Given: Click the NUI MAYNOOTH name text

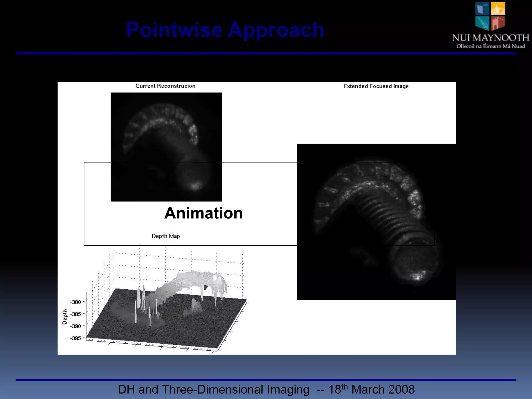Looking at the screenshot, I should coord(490,38).
